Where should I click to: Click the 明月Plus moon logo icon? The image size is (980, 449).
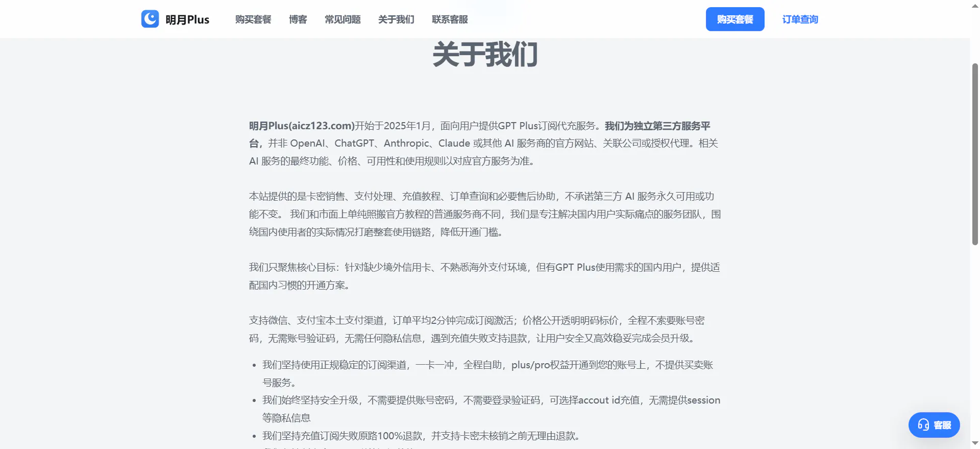click(150, 19)
